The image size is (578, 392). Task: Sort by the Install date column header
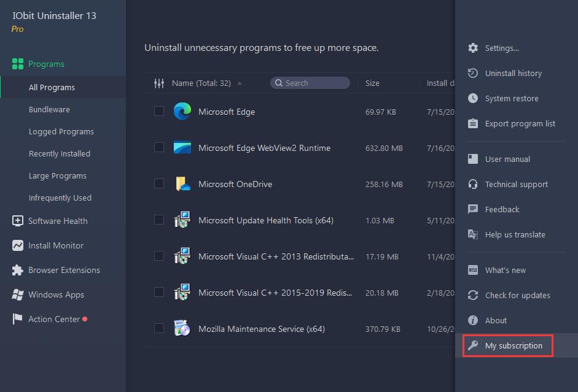coord(440,83)
